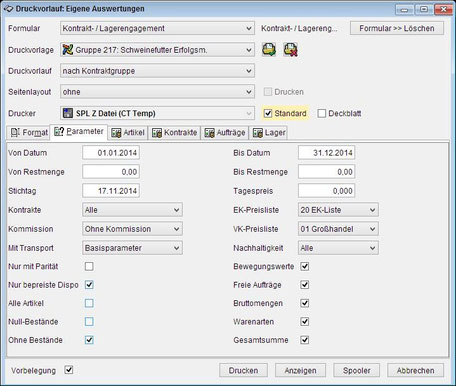Uncheck the Gesamtsumme checkbox
The height and width of the screenshot is (386, 456).
(305, 340)
